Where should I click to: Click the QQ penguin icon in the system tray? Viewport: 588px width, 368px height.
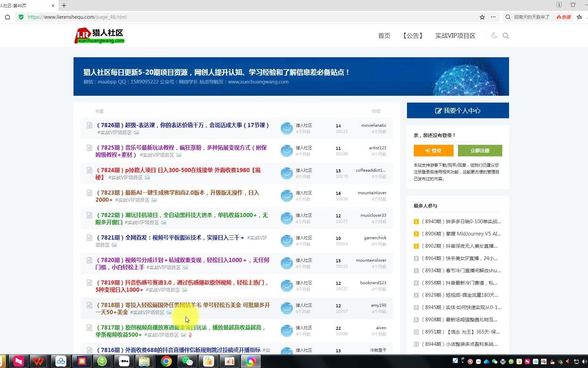(x=552, y=362)
